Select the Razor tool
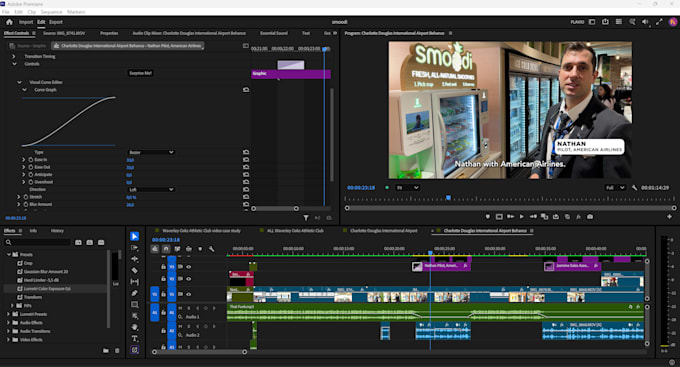Screen dimensions: 680x367 pos(134,270)
